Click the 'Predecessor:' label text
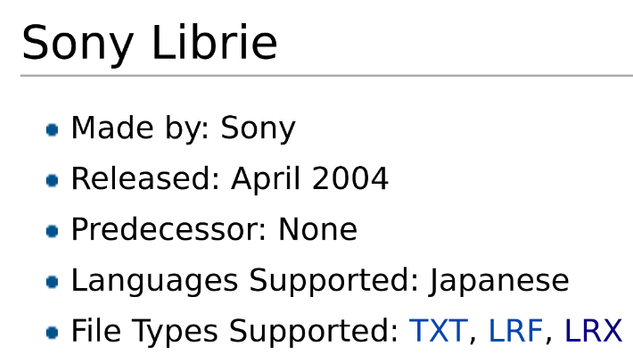This screenshot has height=363, width=633. point(169,229)
